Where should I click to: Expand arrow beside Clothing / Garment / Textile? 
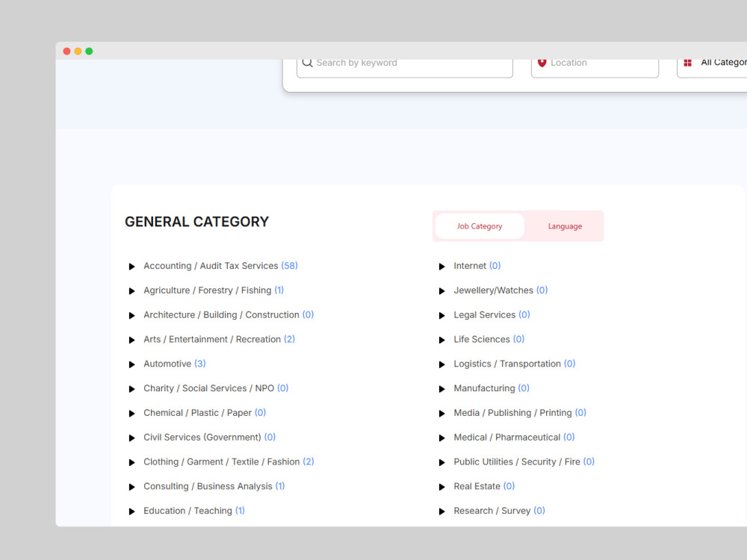pyautogui.click(x=132, y=462)
